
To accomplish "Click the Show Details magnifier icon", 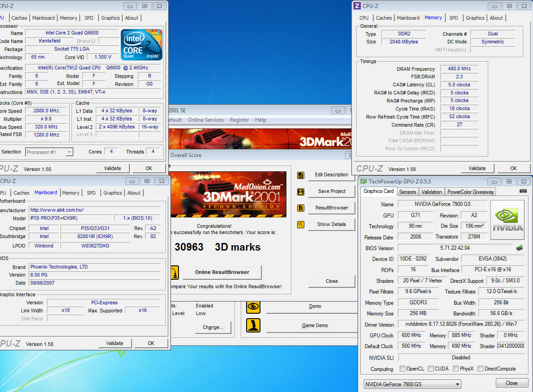I will [300, 224].
